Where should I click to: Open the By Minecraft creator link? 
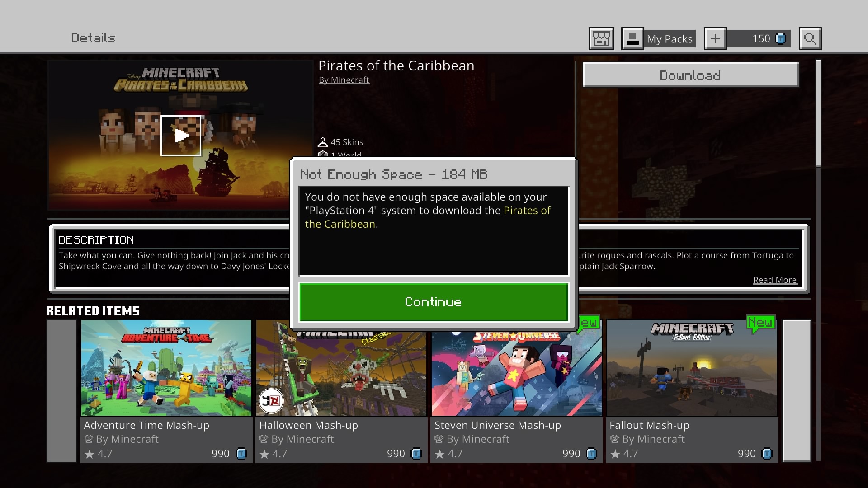coord(344,80)
